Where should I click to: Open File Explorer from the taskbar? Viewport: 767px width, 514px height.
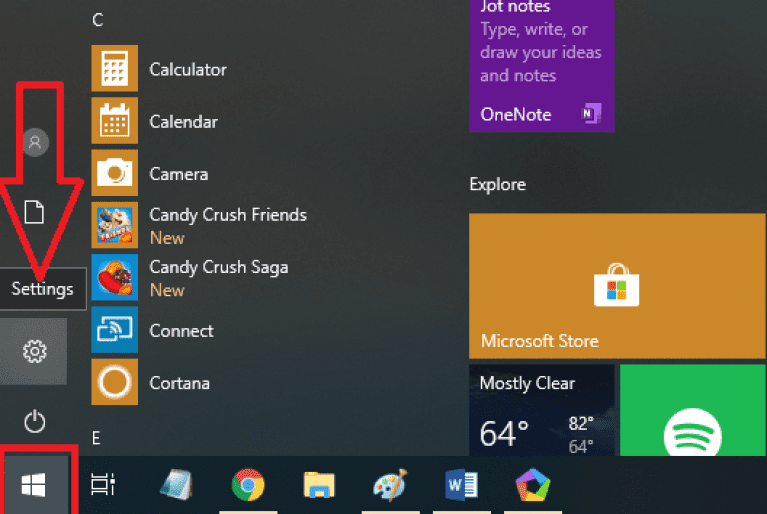click(319, 485)
